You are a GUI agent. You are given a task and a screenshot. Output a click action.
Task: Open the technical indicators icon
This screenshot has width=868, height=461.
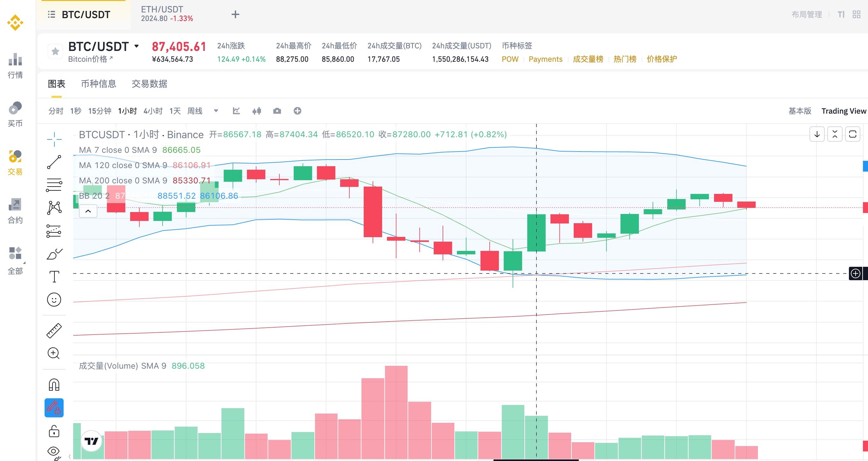pyautogui.click(x=236, y=111)
